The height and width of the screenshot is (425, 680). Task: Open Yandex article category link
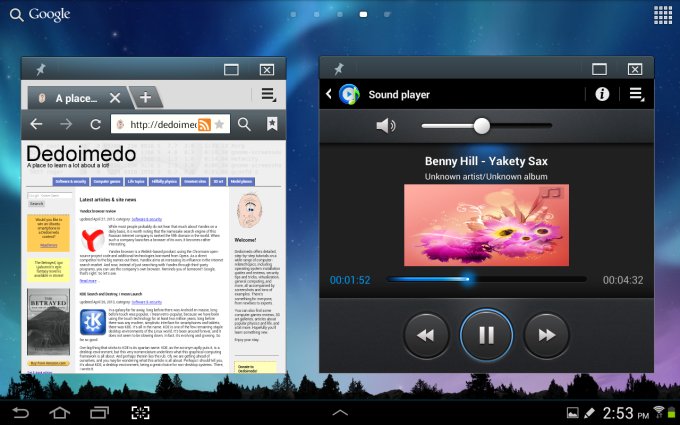click(x=147, y=219)
